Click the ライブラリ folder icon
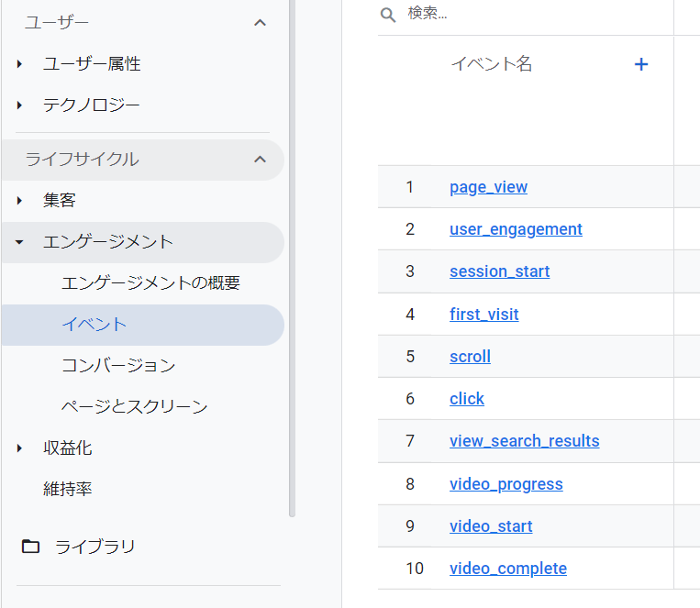700x608 pixels. click(31, 547)
